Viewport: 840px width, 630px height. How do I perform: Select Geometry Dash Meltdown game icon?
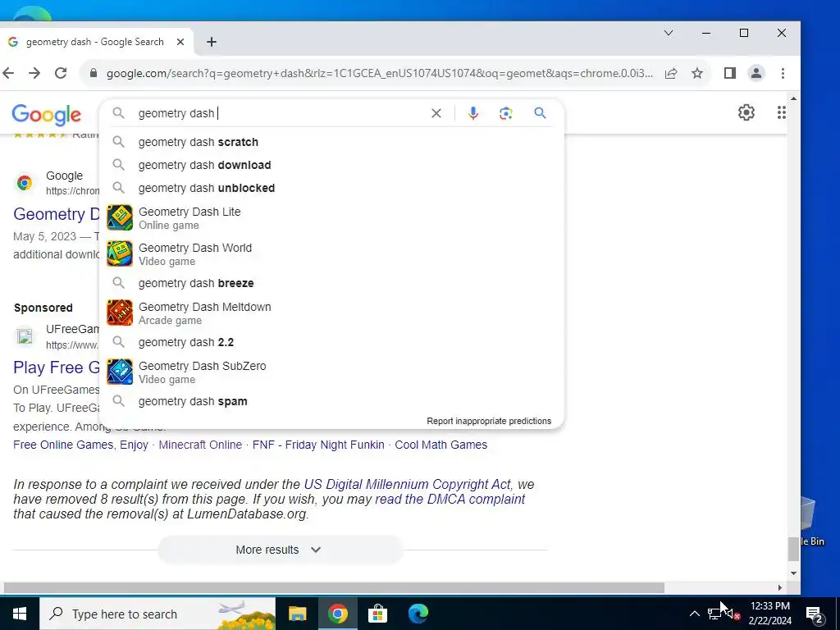coord(120,313)
